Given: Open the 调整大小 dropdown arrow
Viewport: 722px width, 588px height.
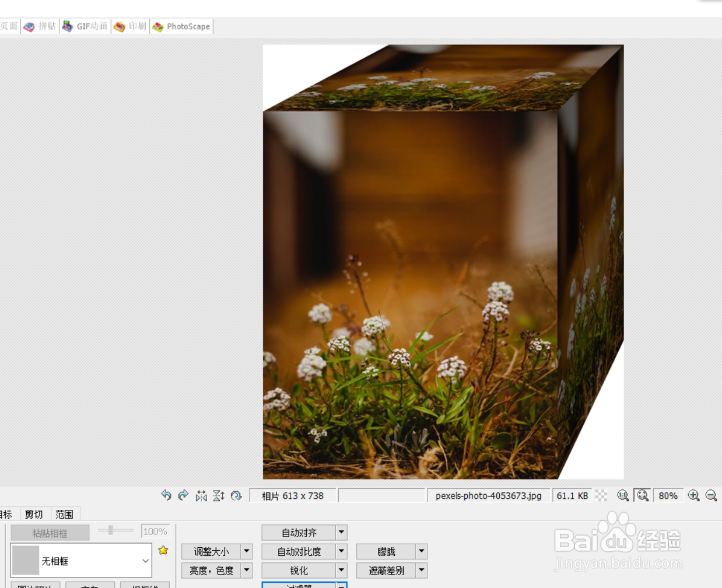Looking at the screenshot, I should [246, 551].
